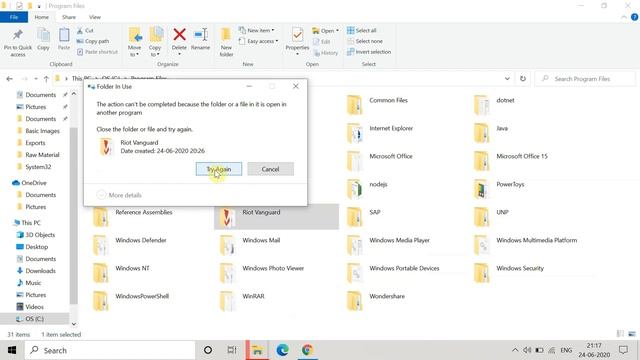Click Invert selection in ribbon
This screenshot has width=640, height=360.
[369, 52]
